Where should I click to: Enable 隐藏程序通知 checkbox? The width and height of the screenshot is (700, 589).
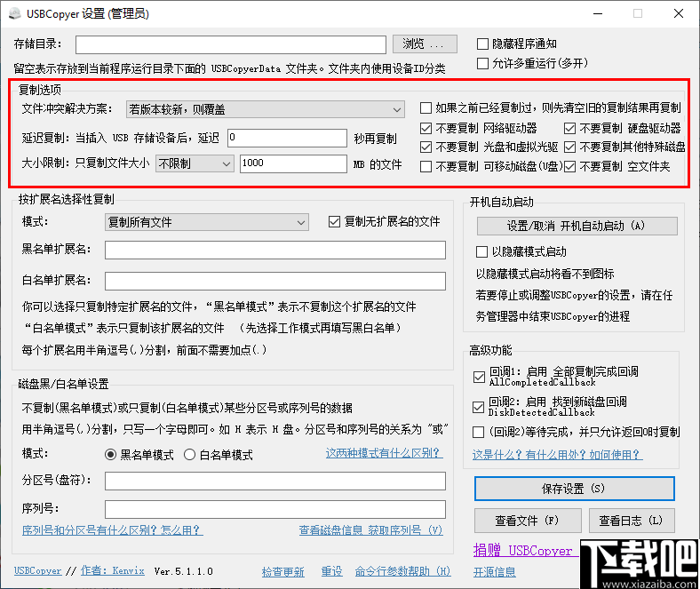click(x=482, y=44)
